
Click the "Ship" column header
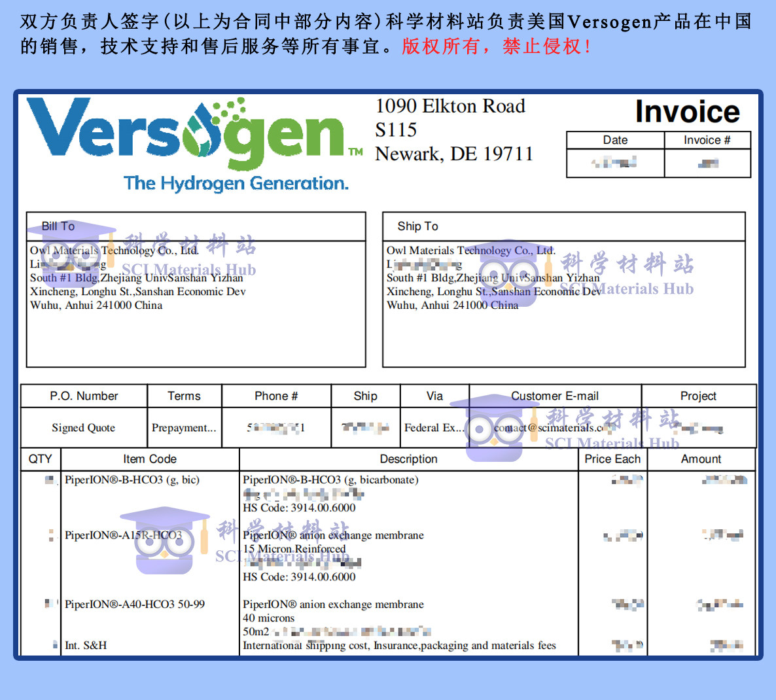pos(365,396)
